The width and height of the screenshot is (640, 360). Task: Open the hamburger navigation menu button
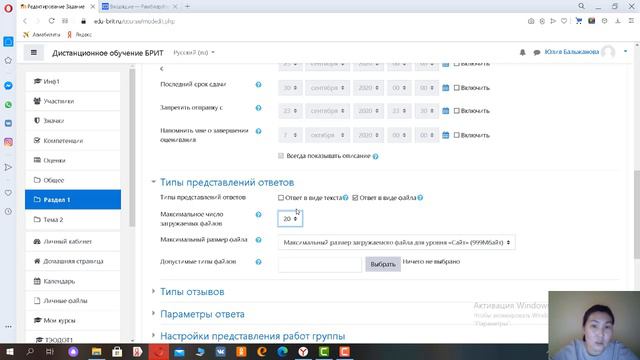(x=34, y=52)
